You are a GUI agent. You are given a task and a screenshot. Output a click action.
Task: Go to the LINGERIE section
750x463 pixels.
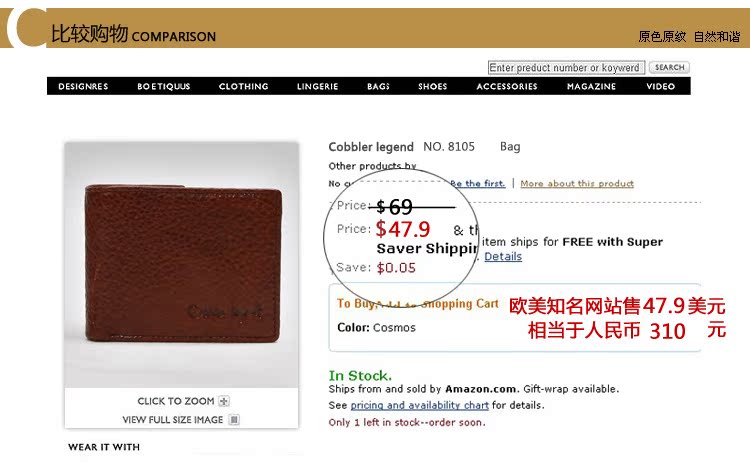tap(318, 87)
